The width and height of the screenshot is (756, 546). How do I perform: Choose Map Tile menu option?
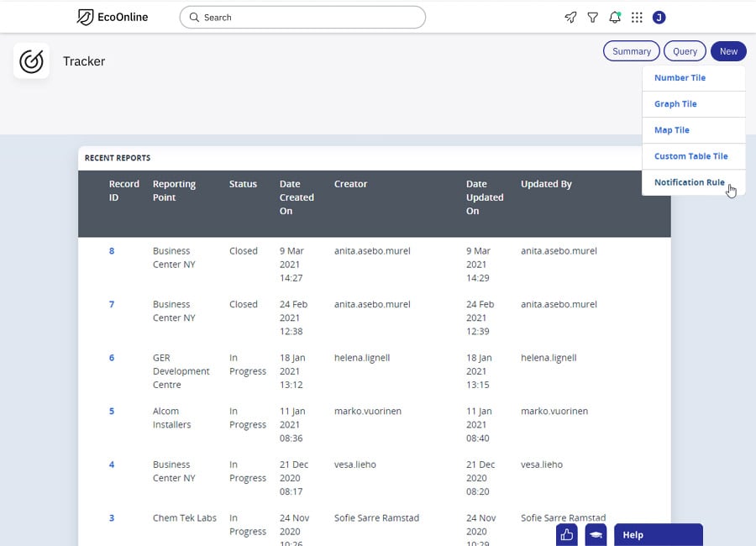[672, 130]
